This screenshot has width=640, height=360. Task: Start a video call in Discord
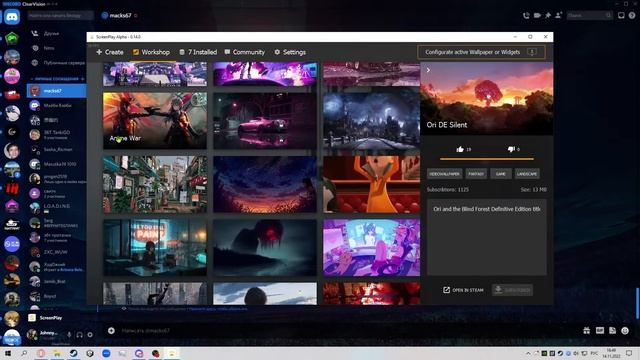[x=537, y=16]
